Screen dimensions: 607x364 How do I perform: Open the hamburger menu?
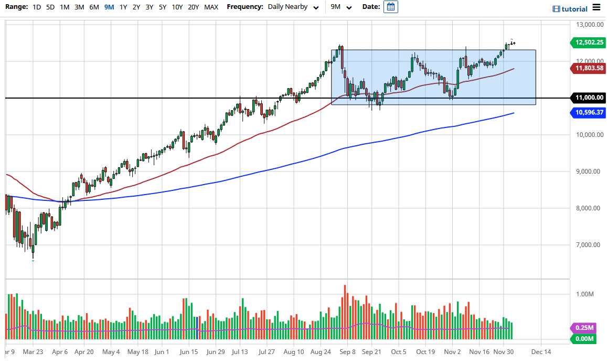(x=597, y=8)
